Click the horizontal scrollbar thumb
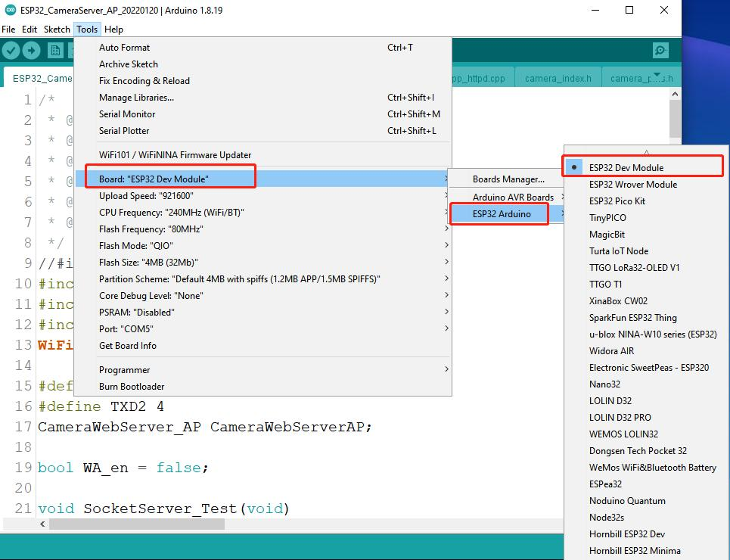This screenshot has height=560, width=730. [137, 524]
